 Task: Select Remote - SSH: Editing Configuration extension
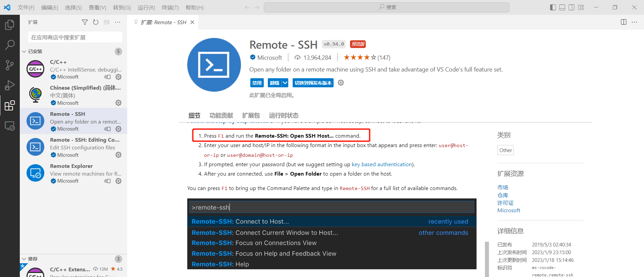tap(73, 147)
